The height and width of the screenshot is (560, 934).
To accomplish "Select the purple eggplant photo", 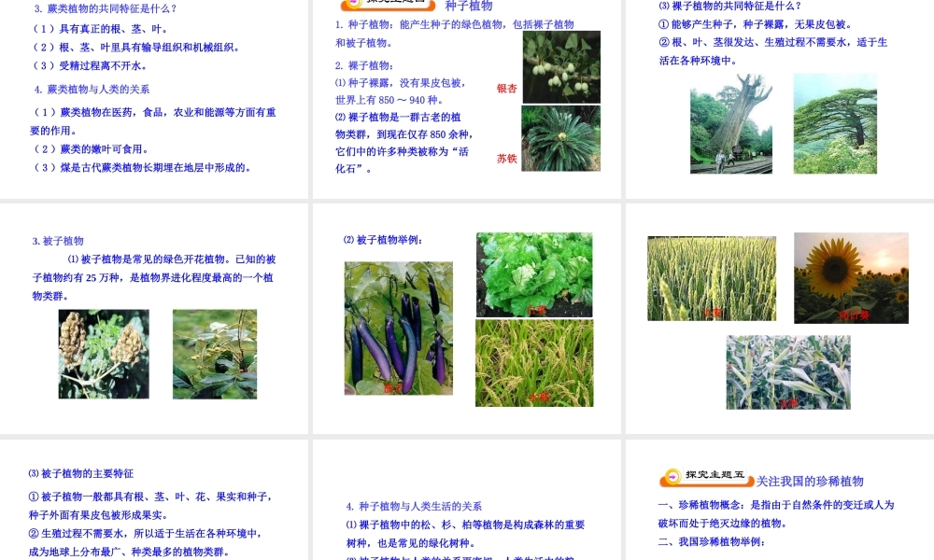I will click(399, 328).
